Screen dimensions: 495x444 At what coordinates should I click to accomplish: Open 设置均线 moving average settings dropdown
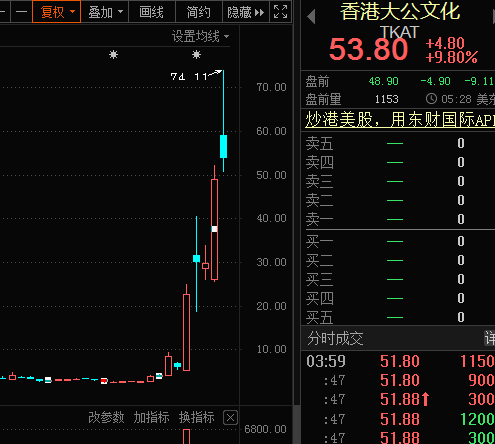(x=201, y=36)
